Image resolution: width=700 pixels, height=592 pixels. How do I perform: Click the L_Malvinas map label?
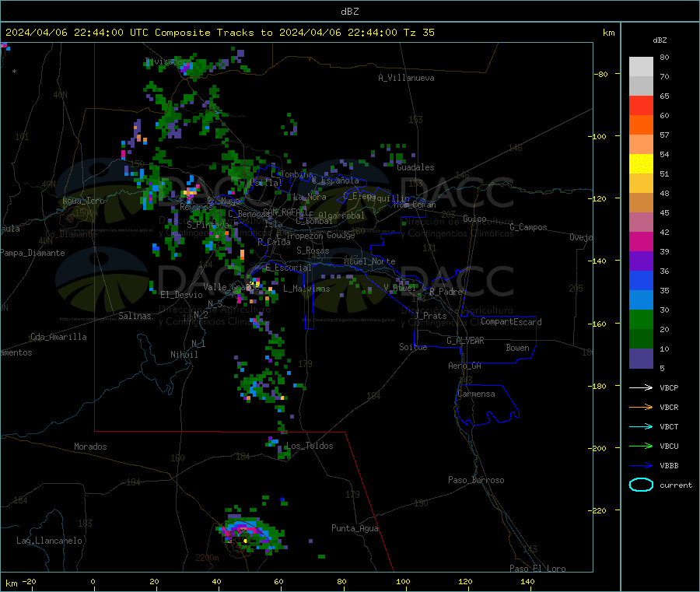point(306,289)
